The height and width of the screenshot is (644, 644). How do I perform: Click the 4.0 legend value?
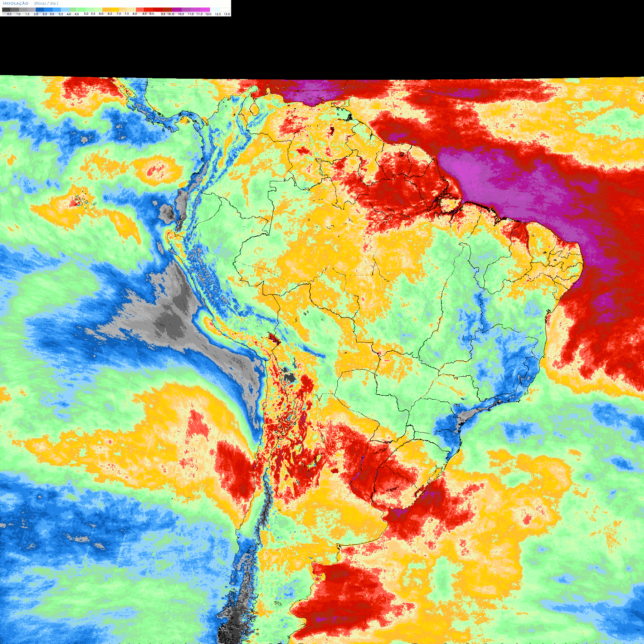point(69,14)
